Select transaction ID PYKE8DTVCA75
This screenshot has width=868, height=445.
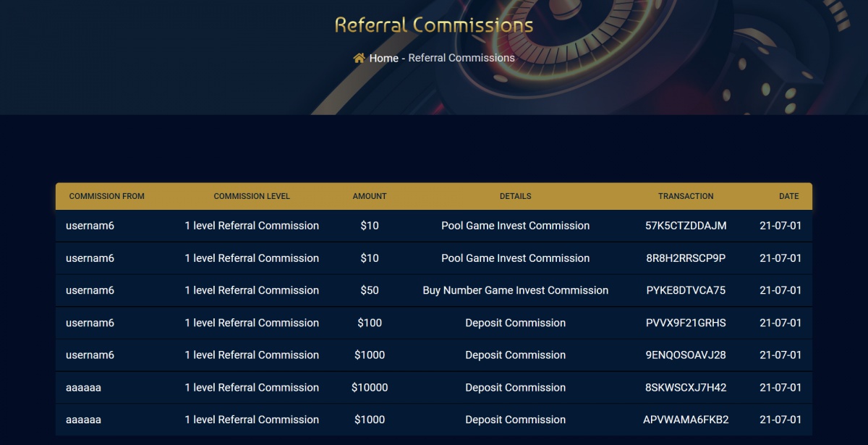686,290
